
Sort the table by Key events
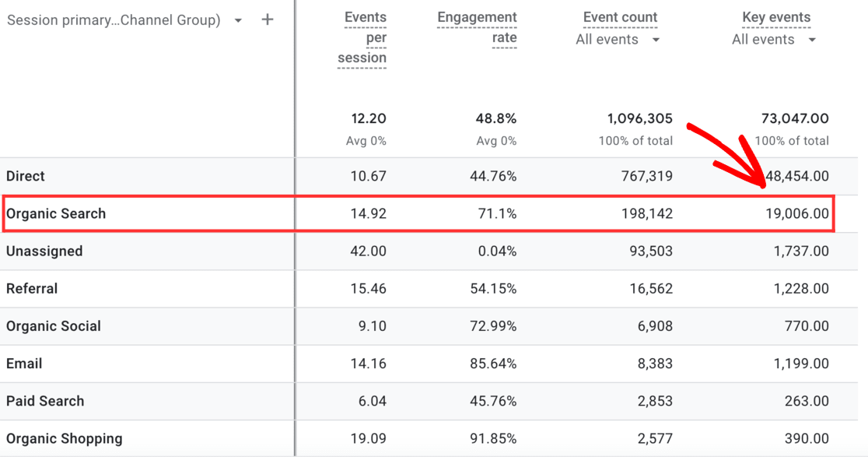pos(775,17)
